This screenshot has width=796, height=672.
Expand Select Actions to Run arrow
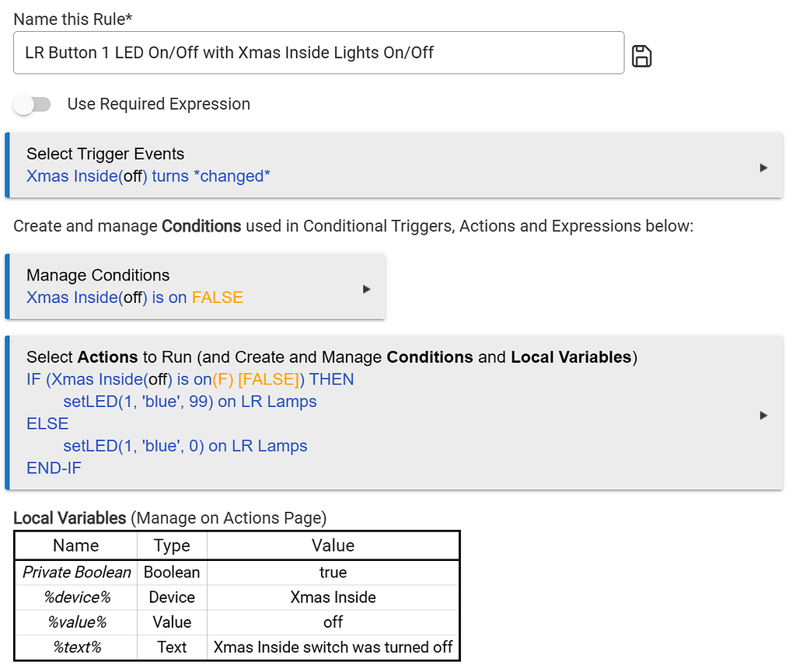[x=763, y=415]
